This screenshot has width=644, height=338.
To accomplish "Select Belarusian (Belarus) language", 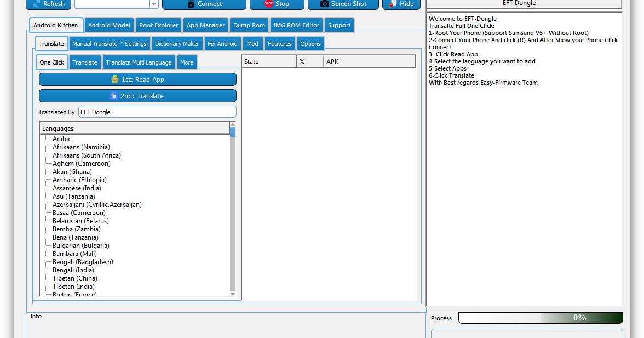I will [81, 221].
